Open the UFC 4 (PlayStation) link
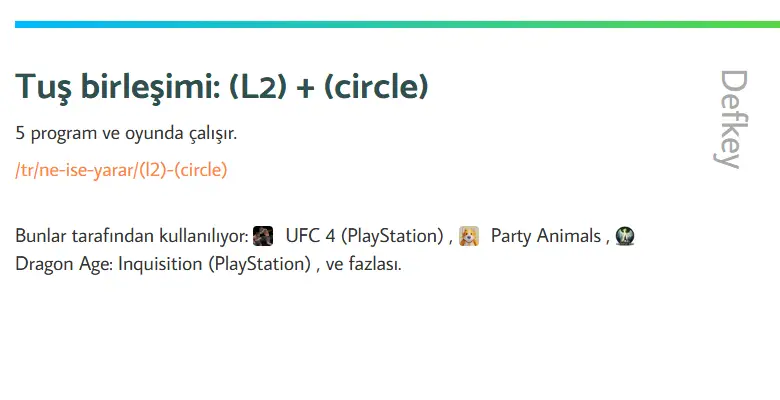This screenshot has width=780, height=400. [364, 236]
